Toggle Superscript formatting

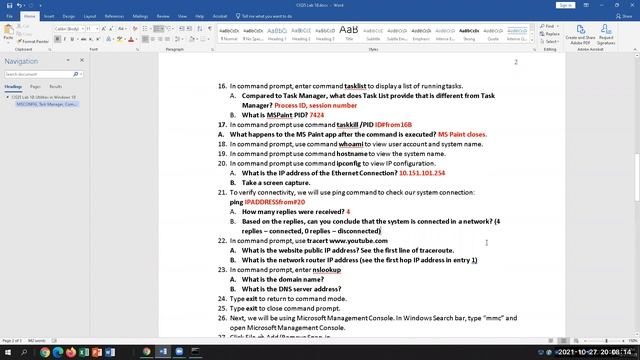pos(98,39)
